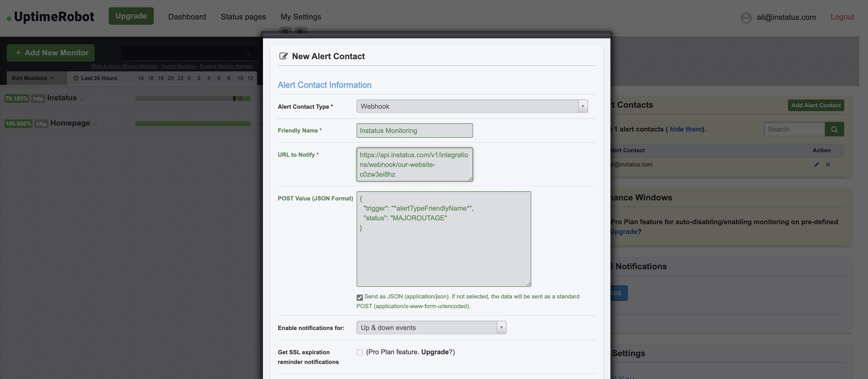The width and height of the screenshot is (868, 379).
Task: Go to My Settings in top navigation
Action: click(x=301, y=17)
